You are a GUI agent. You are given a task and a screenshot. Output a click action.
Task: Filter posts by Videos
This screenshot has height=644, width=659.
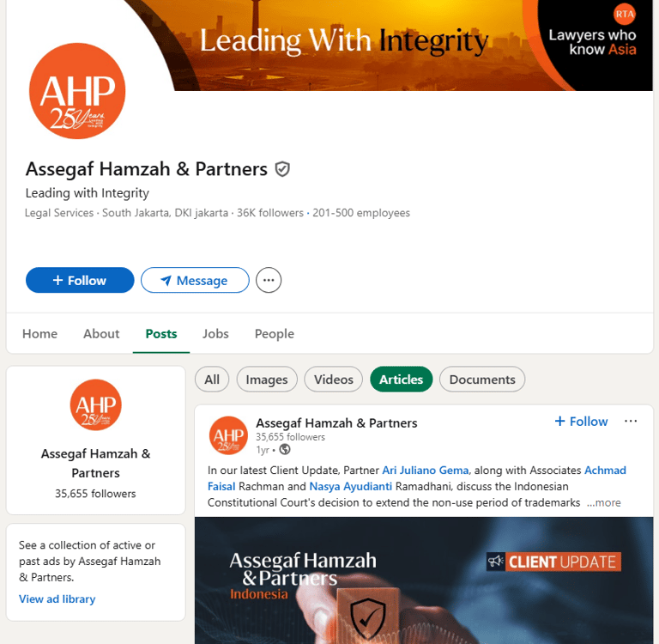click(333, 380)
